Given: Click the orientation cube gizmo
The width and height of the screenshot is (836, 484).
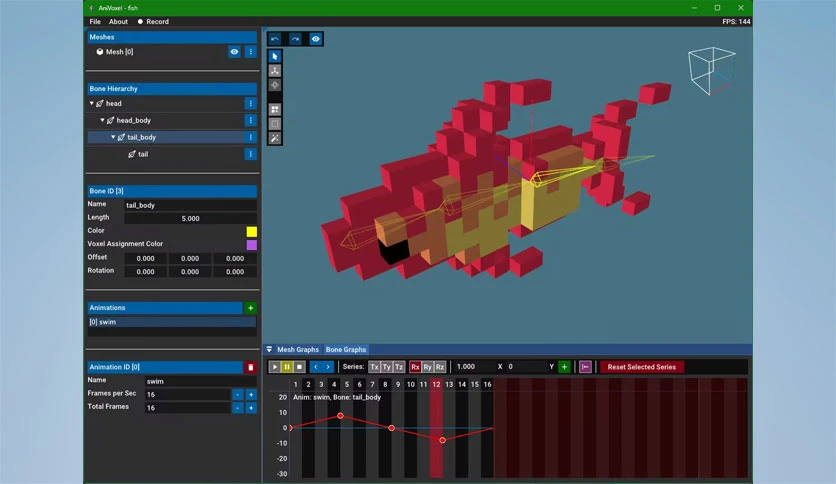Looking at the screenshot, I should [x=711, y=71].
